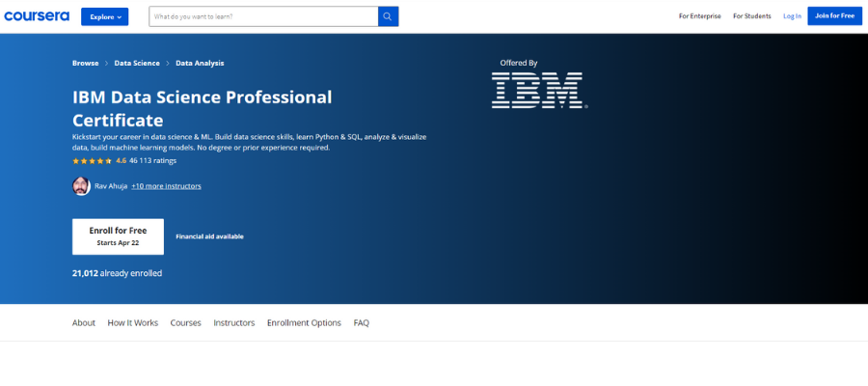868x386 pixels.
Task: Switch to the Courses tab
Action: point(185,323)
